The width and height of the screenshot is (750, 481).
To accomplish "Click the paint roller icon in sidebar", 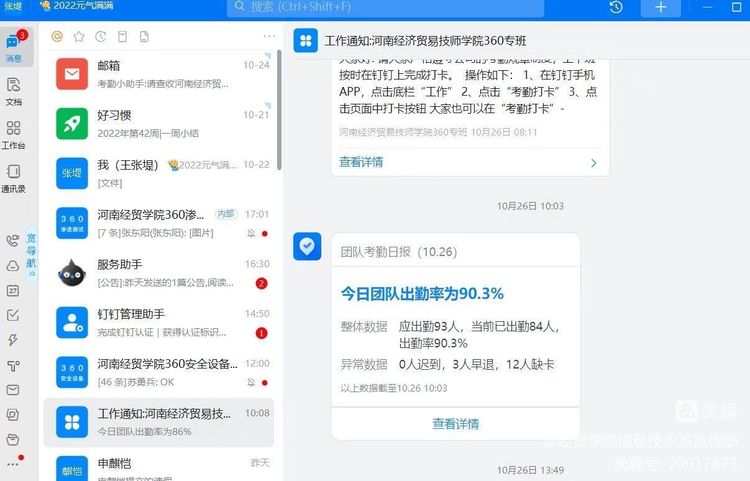I will coord(13,366).
